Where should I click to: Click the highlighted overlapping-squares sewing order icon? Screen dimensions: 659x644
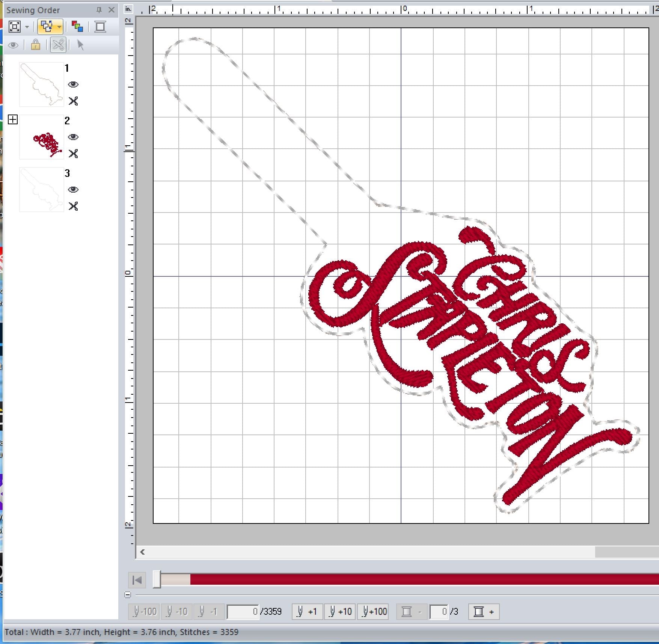(x=47, y=27)
